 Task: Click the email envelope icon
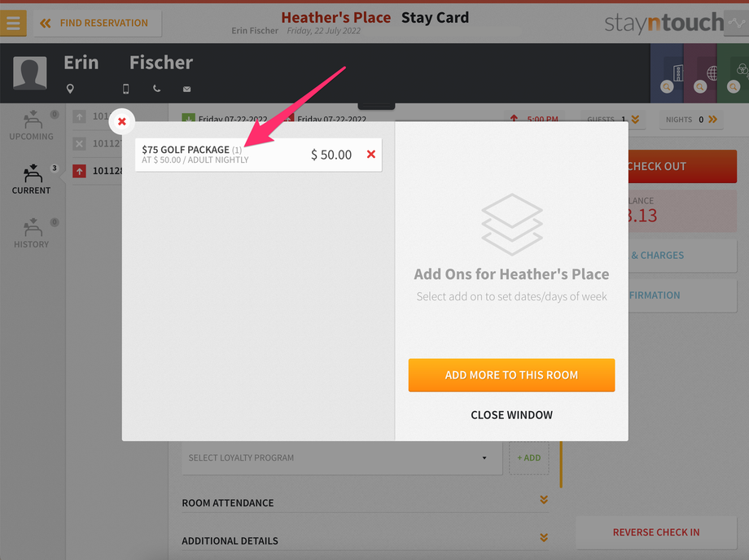[x=186, y=90]
